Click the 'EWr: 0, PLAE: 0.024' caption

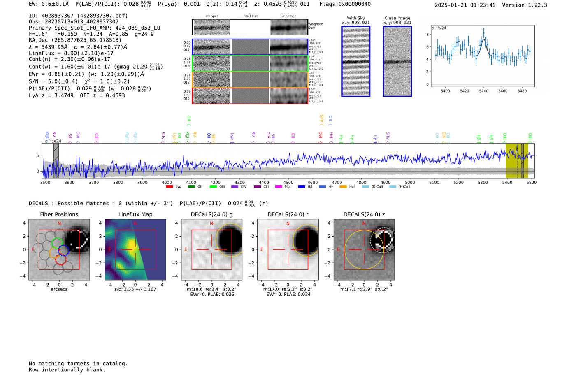click(288, 295)
